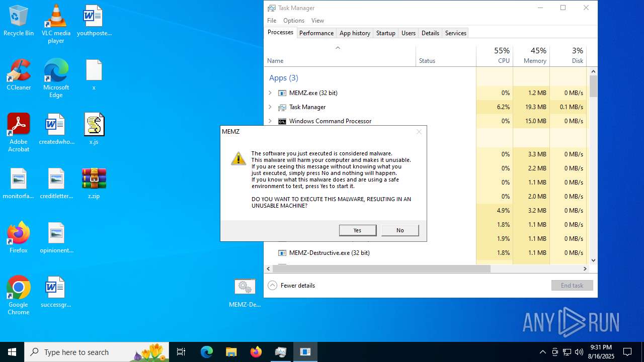Viewport: 644px width, 362px height.
Task: Open Google Chrome desktop shortcut
Action: click(19, 296)
